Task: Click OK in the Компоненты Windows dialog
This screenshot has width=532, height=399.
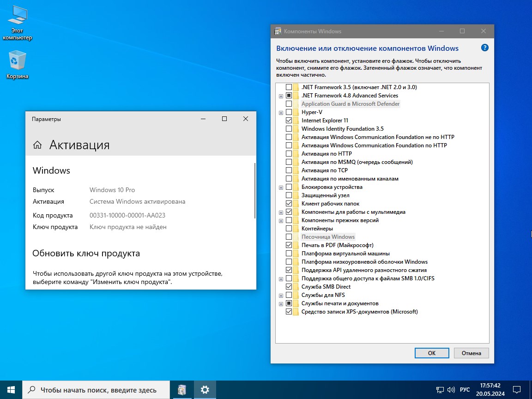Action: click(431, 353)
